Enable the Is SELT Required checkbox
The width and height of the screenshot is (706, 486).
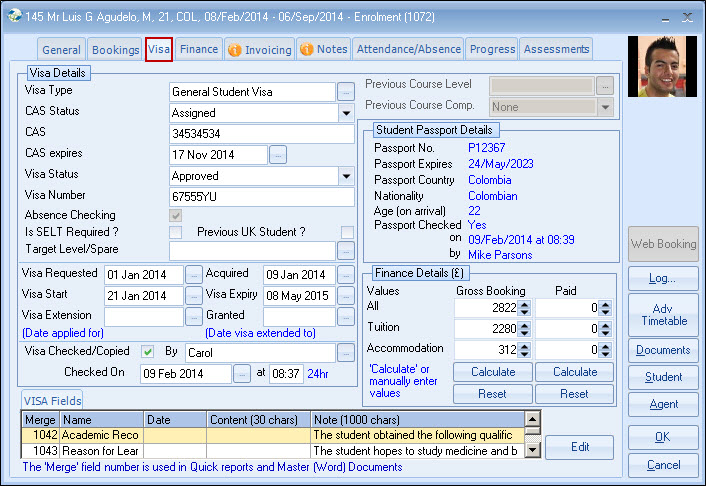pyautogui.click(x=176, y=233)
